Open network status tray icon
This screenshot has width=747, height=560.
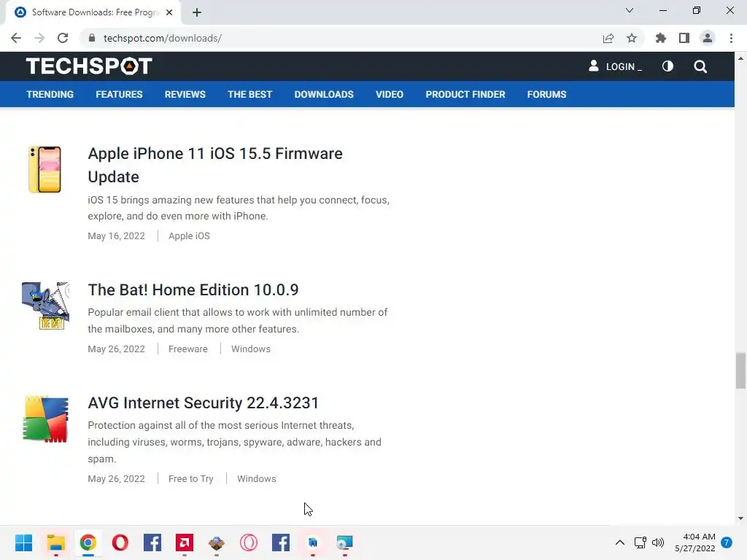(x=640, y=542)
